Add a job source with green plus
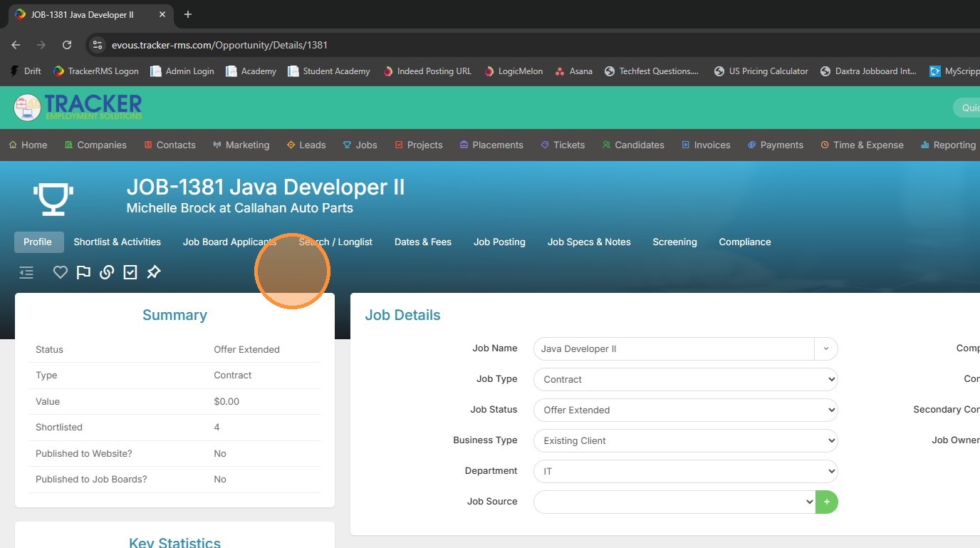The image size is (980, 548). click(827, 502)
